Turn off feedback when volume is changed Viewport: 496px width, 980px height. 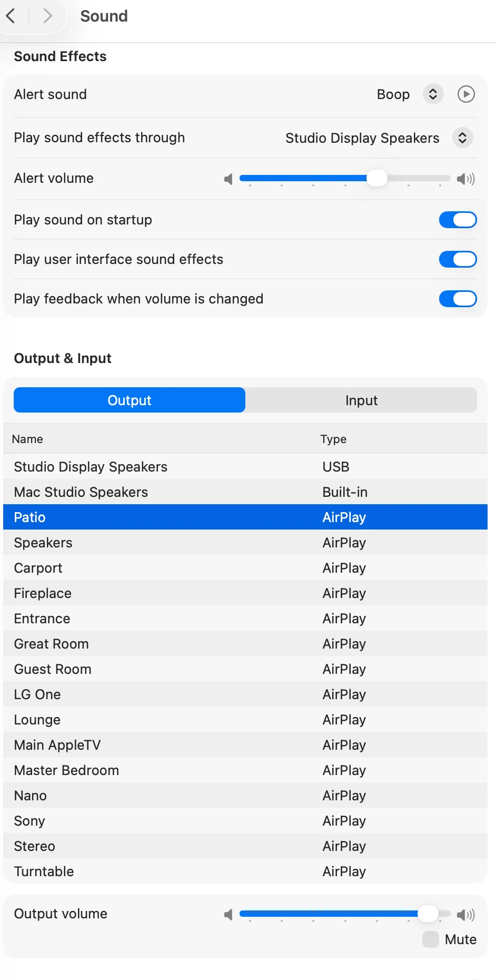click(x=458, y=299)
